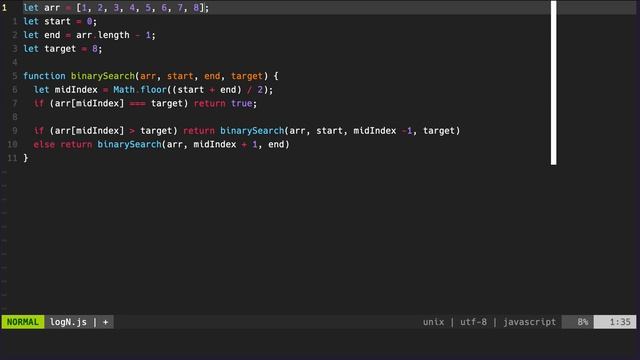Click 'length' in arr.length

pyautogui.click(x=113, y=35)
